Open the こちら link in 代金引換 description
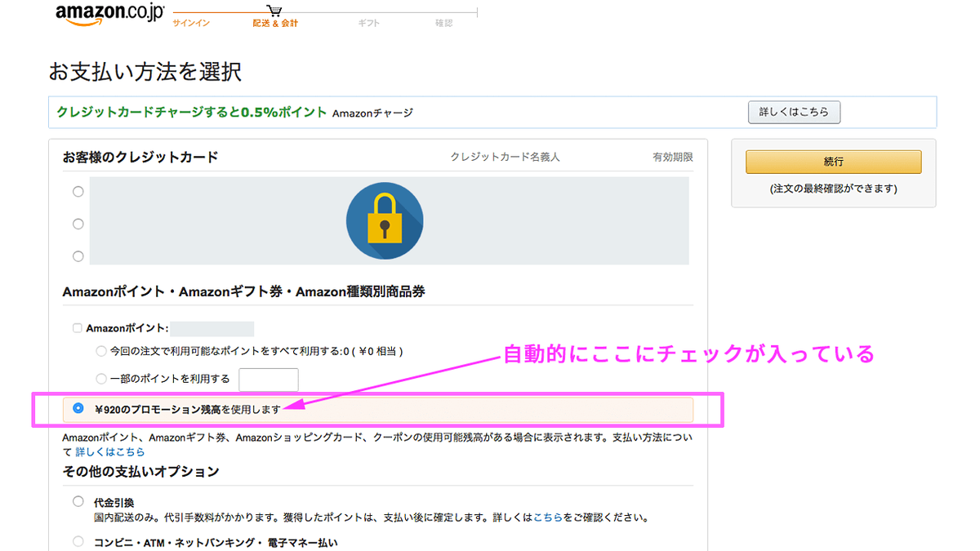The image size is (980, 551). click(548, 518)
